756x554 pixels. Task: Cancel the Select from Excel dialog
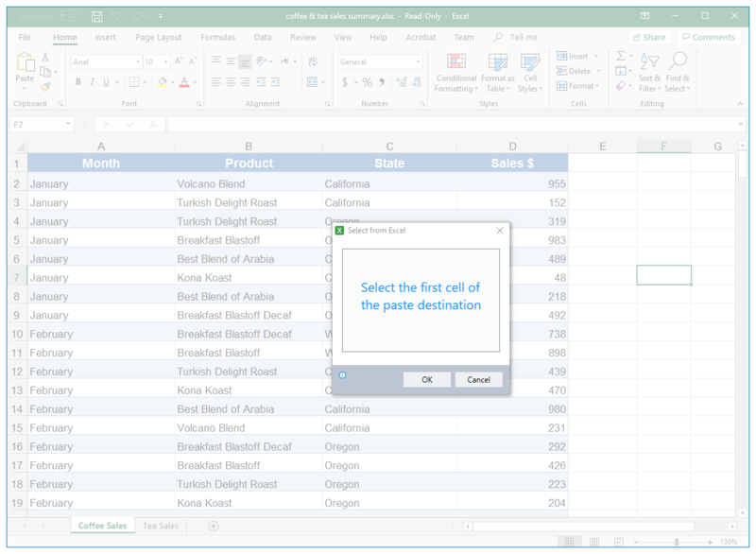478,379
